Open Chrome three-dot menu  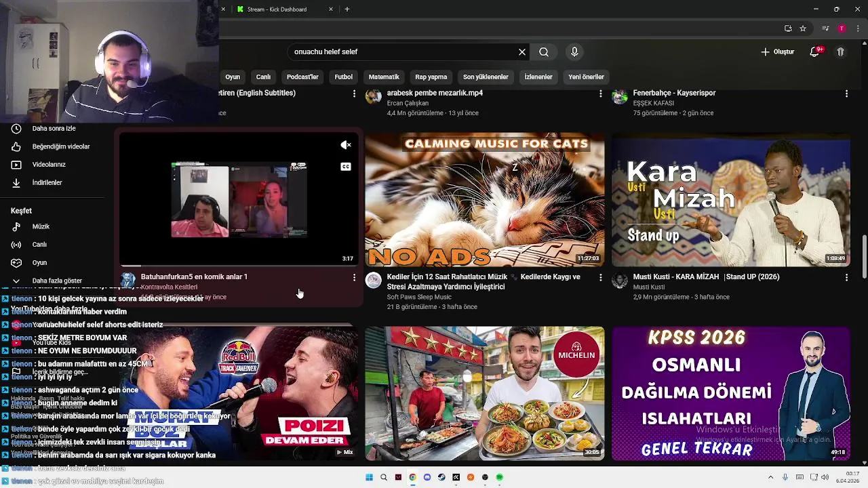(x=859, y=28)
